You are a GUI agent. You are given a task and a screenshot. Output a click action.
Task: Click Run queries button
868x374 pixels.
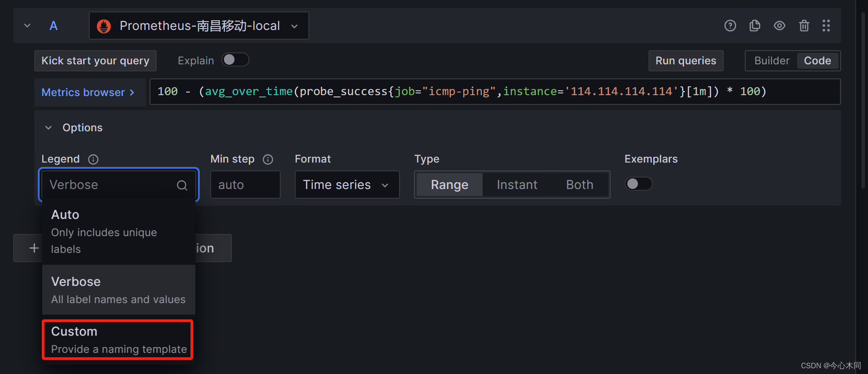click(685, 61)
